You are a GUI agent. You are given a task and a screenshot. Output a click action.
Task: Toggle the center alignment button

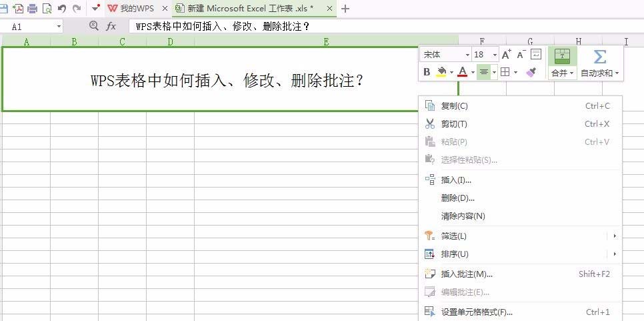pyautogui.click(x=484, y=72)
